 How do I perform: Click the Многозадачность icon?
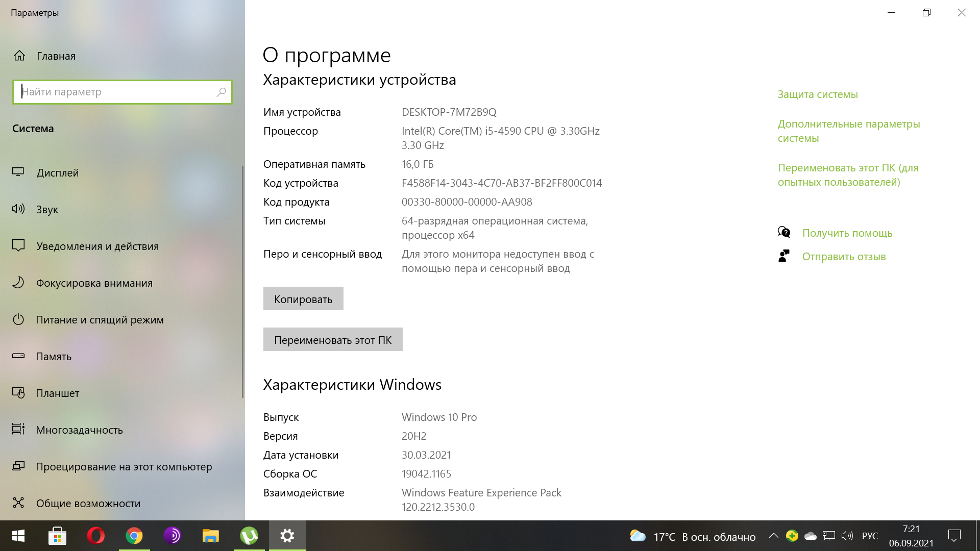click(18, 429)
